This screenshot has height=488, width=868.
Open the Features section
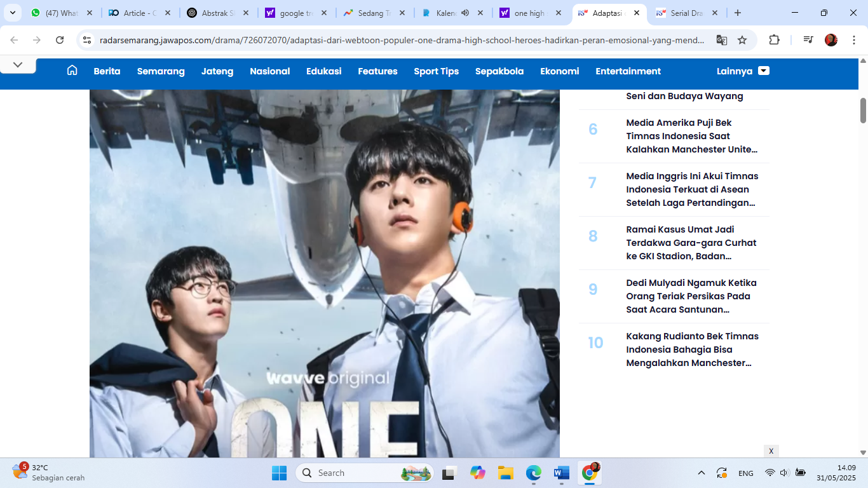(x=377, y=71)
